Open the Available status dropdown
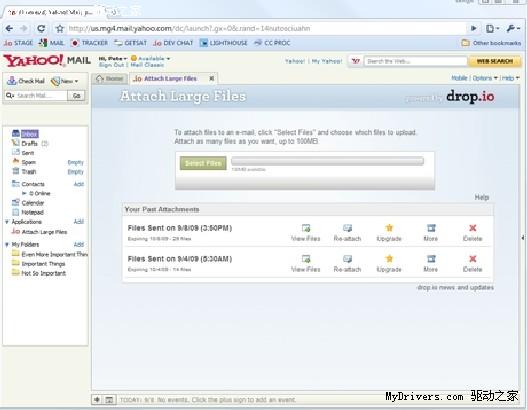 pos(150,58)
